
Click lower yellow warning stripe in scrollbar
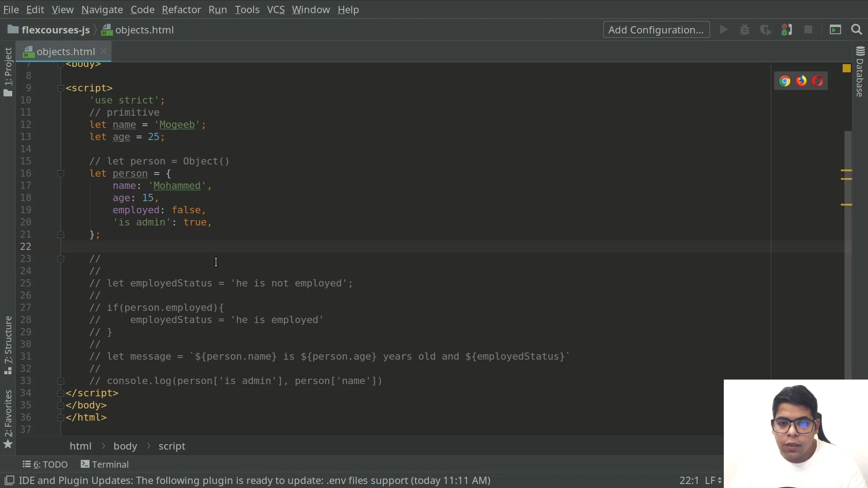(x=846, y=205)
